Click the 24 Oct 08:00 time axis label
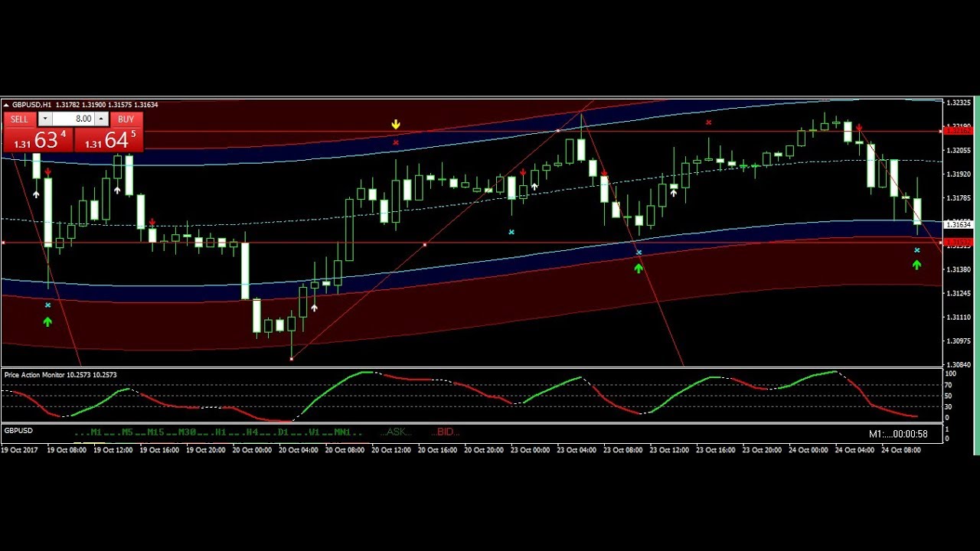The image size is (980, 551). click(901, 450)
